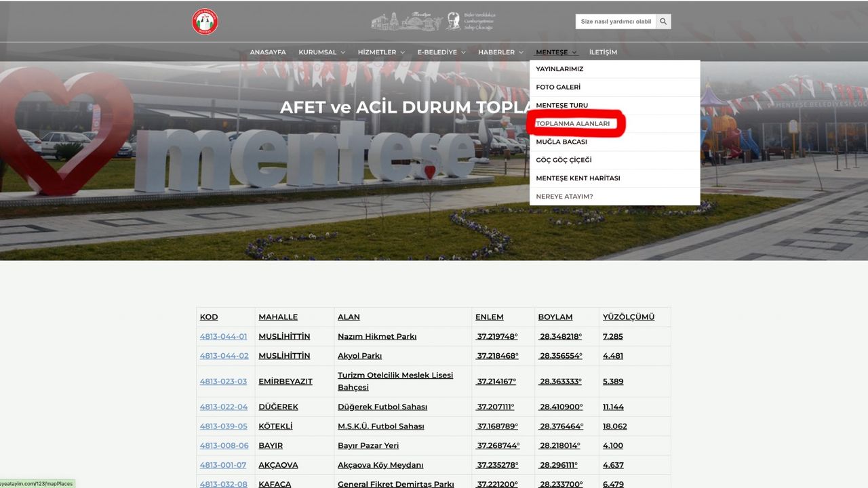Viewport: 868px width, 488px height.
Task: Choose YAYINLARIMIZ from Menteşe menu
Action: point(559,69)
